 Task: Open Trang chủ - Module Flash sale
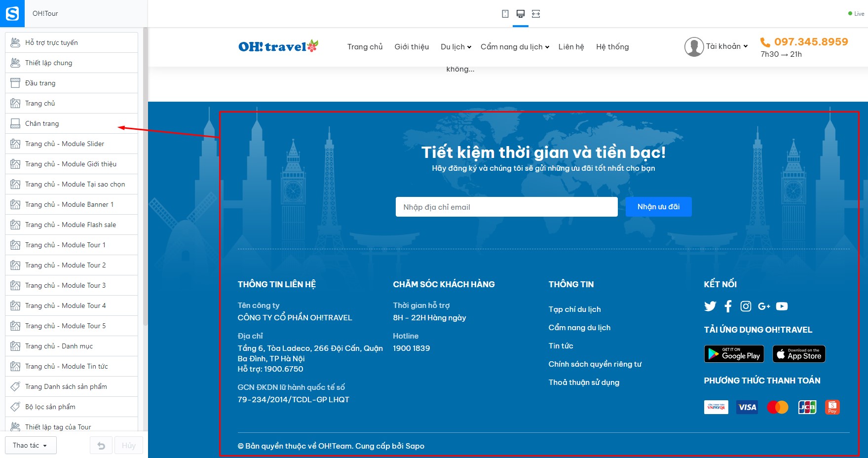(72, 225)
